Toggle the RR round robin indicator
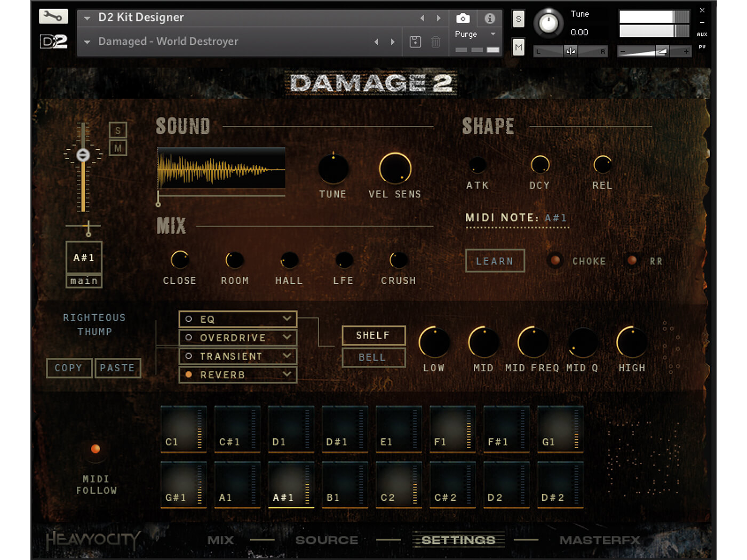This screenshot has width=747, height=560. coord(632,260)
